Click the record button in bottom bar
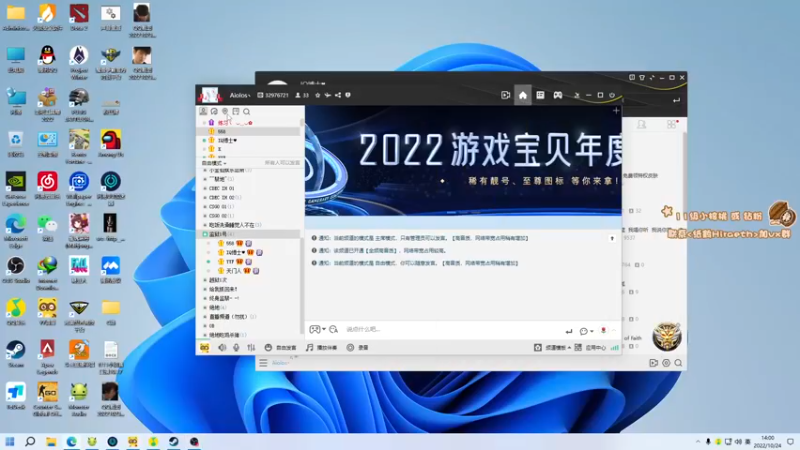Screen dimensions: 800x450 click(357, 347)
